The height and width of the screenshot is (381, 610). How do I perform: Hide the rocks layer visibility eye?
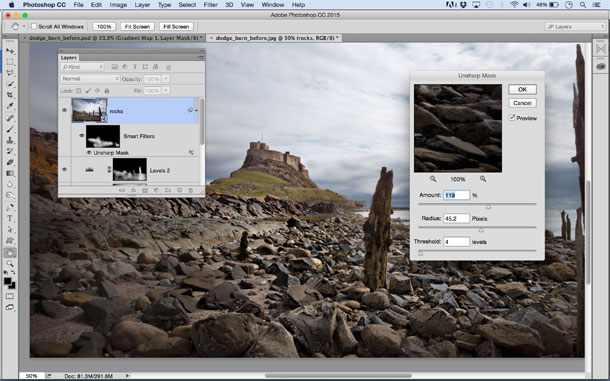click(65, 111)
